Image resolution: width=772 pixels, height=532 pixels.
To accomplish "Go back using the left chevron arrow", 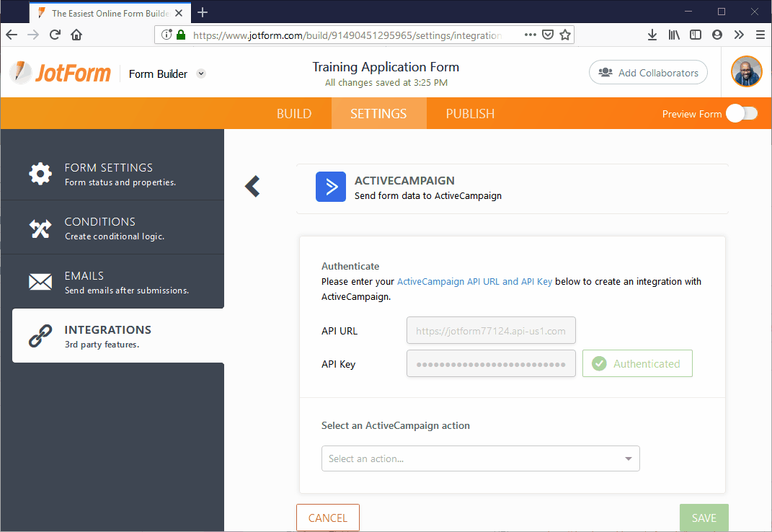I will 252,186.
